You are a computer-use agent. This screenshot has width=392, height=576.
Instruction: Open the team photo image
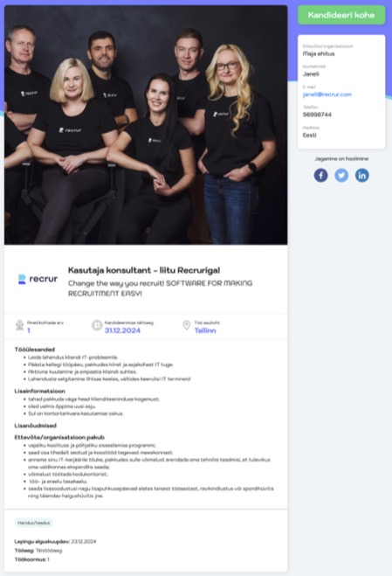[x=146, y=125]
